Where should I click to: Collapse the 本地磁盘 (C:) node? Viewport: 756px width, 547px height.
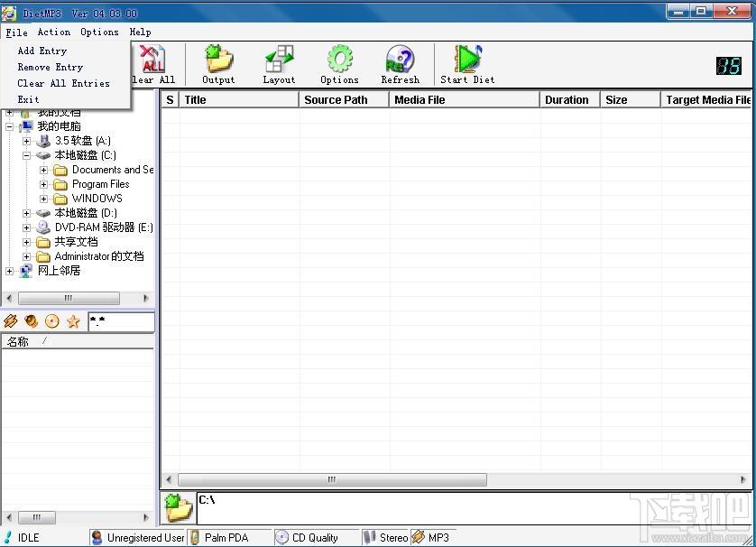tap(26, 156)
